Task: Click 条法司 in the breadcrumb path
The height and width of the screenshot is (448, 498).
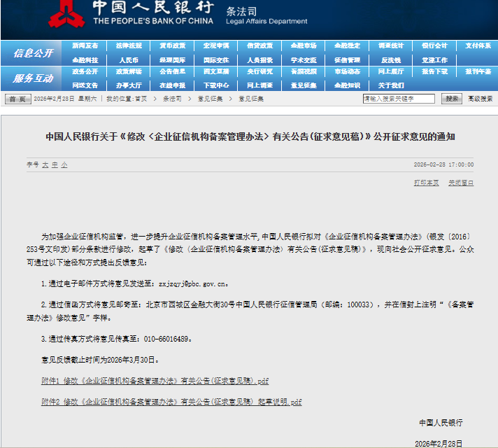Action: point(172,99)
